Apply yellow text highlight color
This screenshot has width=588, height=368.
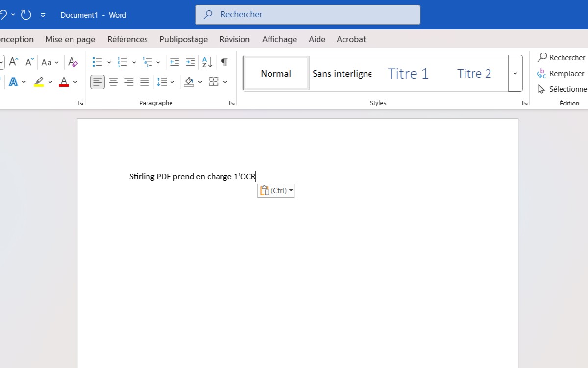(39, 82)
